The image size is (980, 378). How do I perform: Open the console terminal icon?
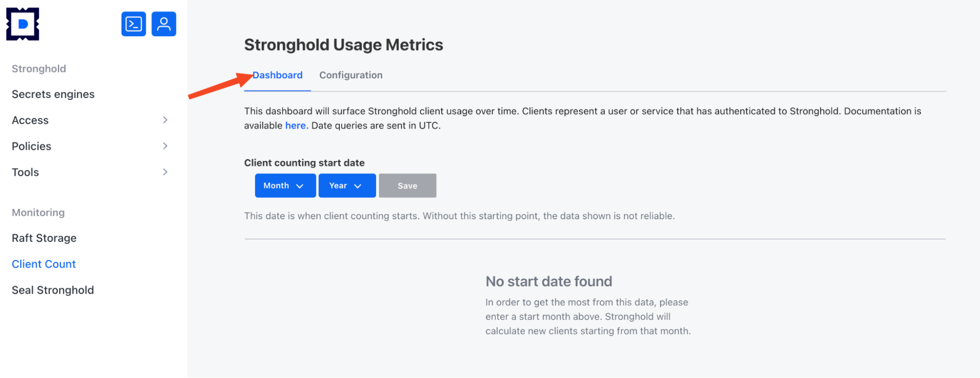133,24
